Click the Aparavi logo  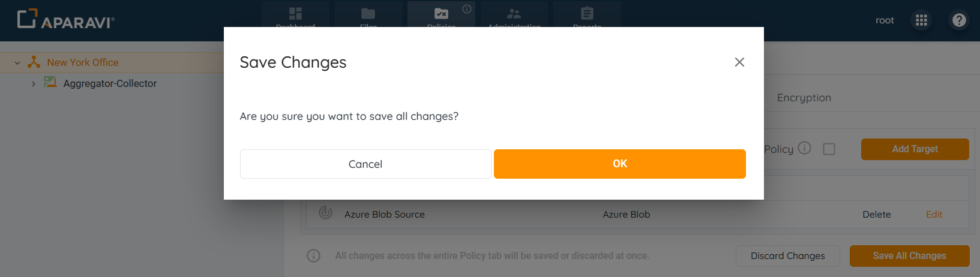point(65,20)
